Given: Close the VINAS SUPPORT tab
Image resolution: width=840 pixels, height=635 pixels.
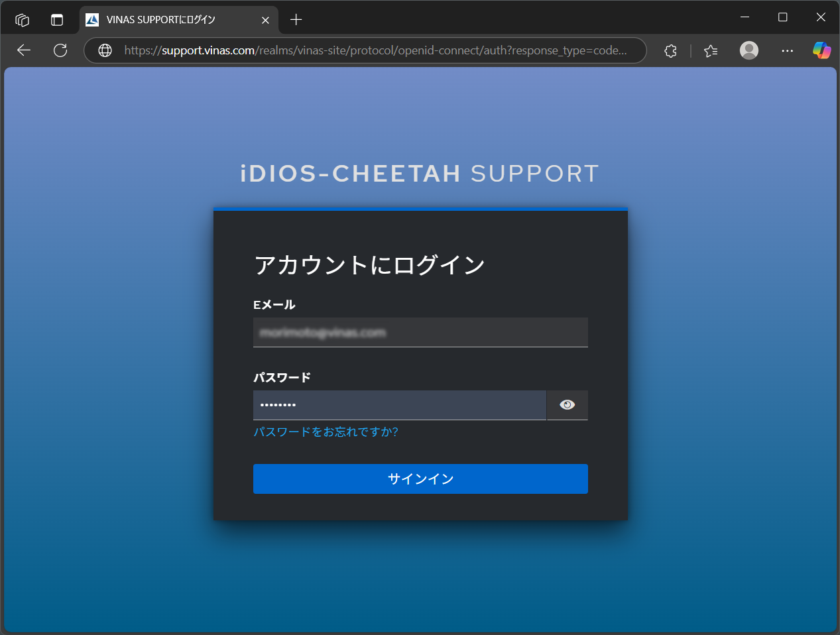Looking at the screenshot, I should [x=265, y=20].
